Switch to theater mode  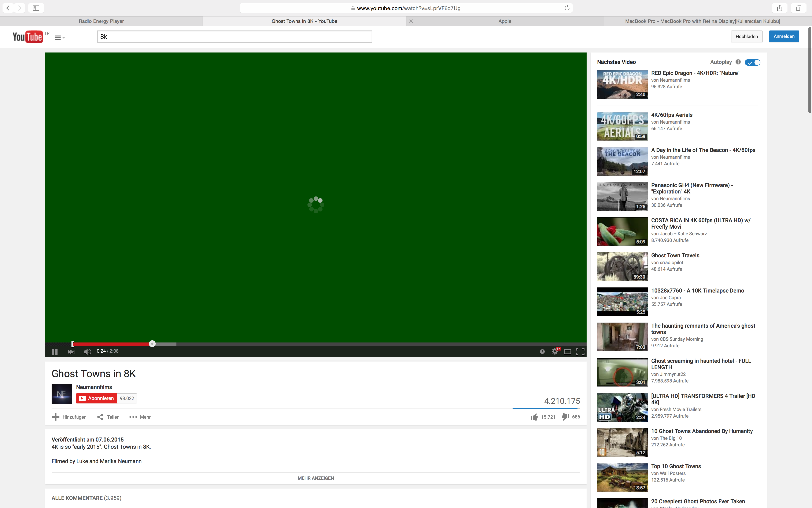(567, 352)
